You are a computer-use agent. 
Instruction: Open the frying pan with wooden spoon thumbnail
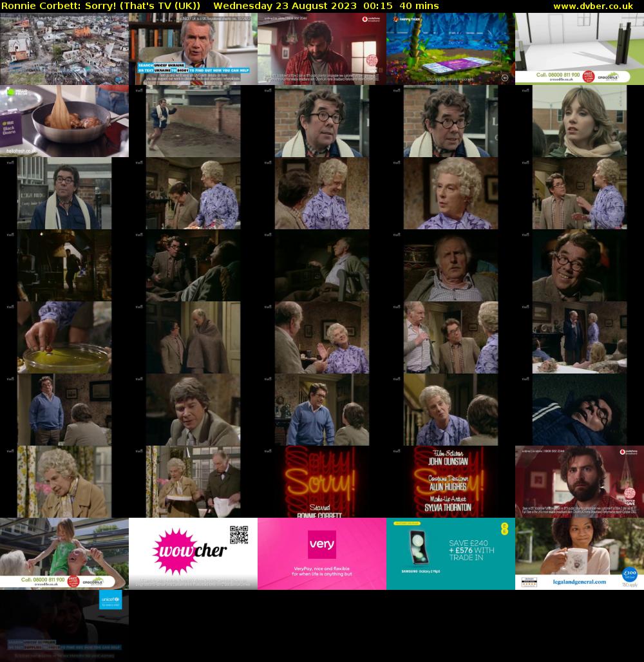tap(64, 121)
